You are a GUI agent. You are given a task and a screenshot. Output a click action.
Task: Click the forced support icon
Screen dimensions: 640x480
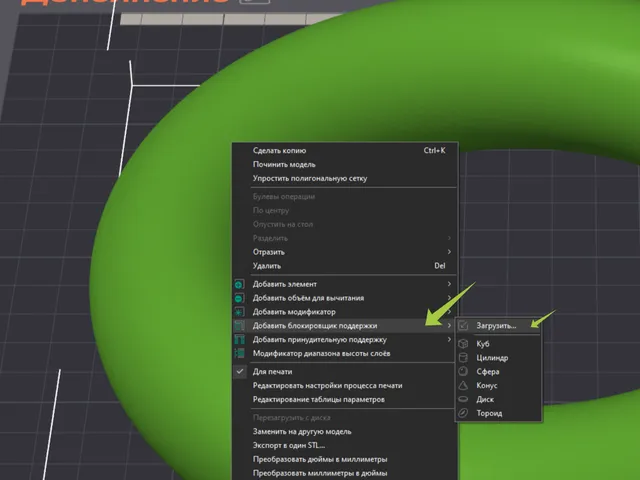coord(239,340)
